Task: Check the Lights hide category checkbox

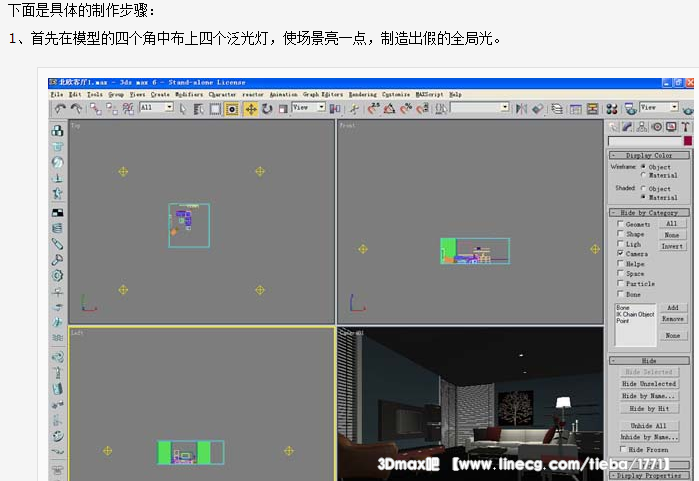Action: coord(620,243)
